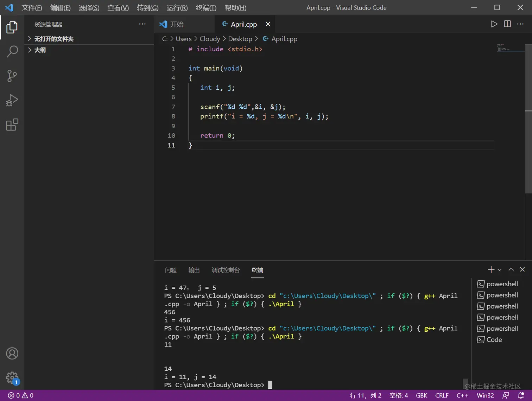Viewport: 532px width, 401px height.
Task: Open the Extensions view
Action: click(12, 125)
